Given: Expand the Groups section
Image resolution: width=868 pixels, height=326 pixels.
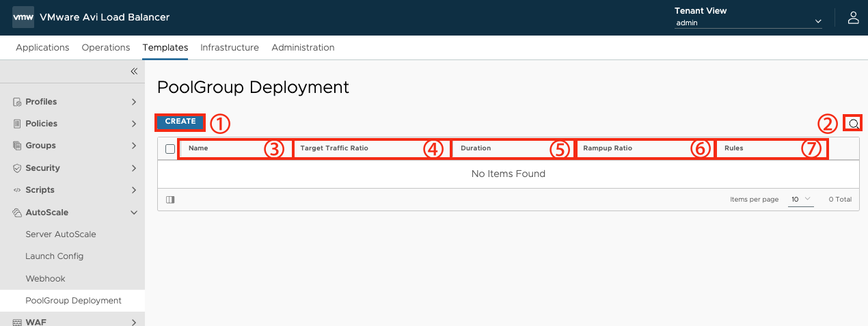Looking at the screenshot, I should point(134,146).
